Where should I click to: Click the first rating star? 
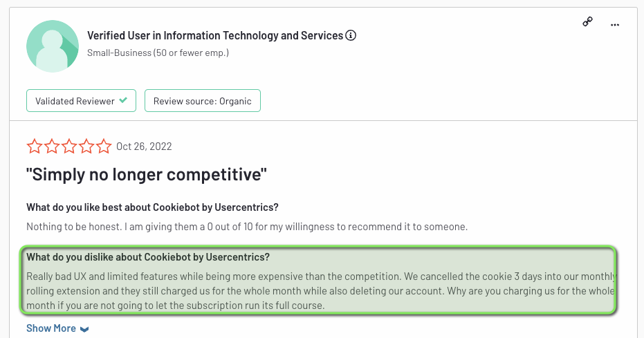[x=34, y=147]
